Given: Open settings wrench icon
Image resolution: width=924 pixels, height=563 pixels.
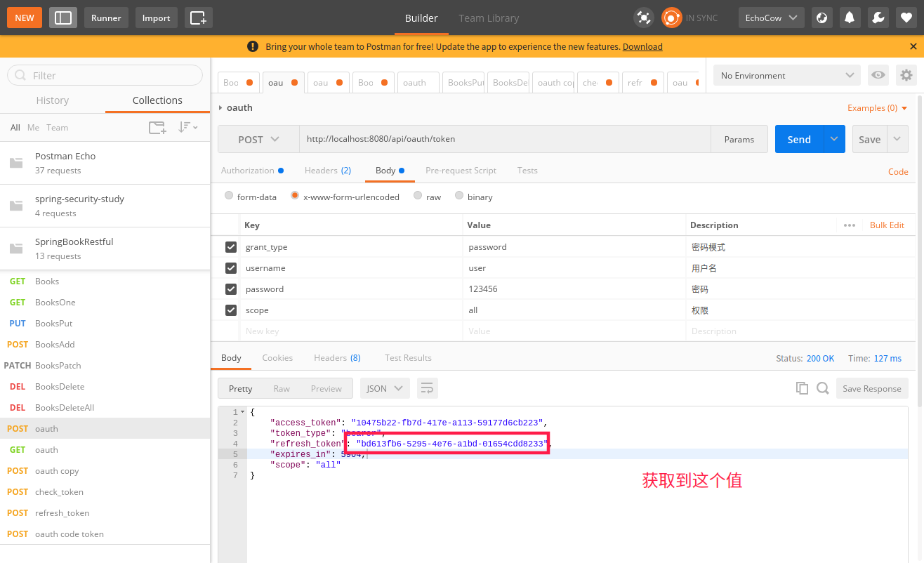Looking at the screenshot, I should (878, 18).
